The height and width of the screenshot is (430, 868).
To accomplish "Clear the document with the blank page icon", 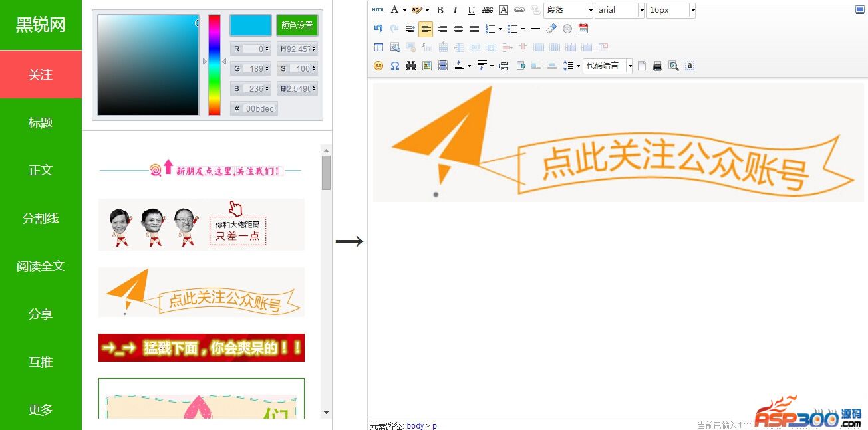I will point(642,66).
